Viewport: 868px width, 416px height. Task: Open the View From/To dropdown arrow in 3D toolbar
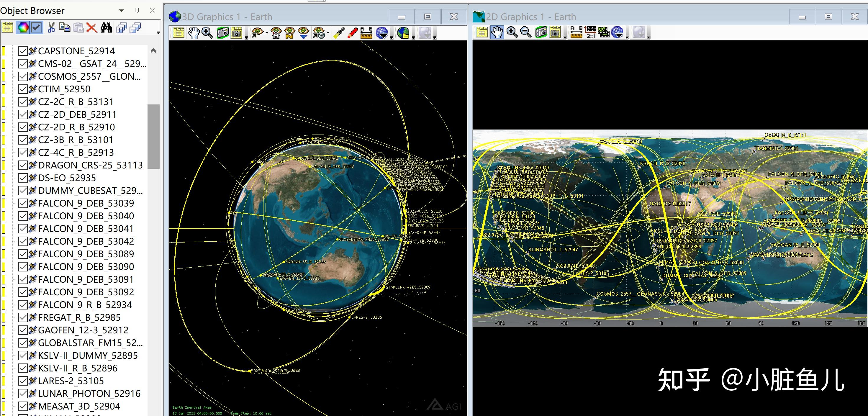(266, 33)
